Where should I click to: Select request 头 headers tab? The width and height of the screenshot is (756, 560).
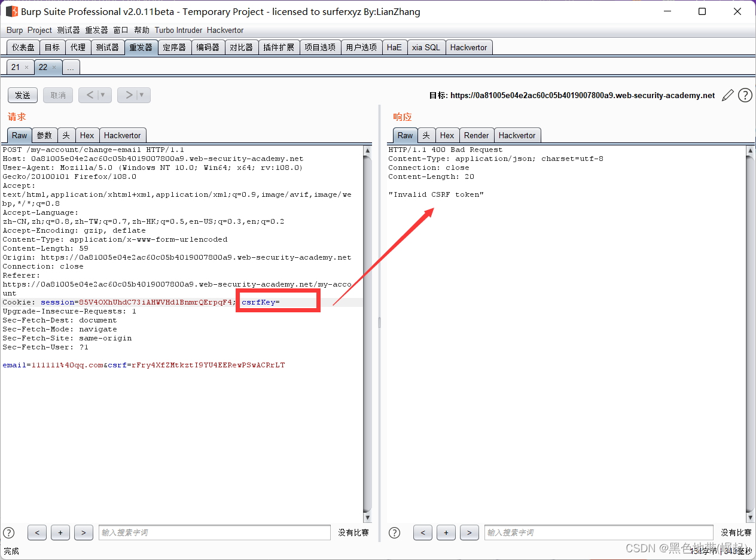tap(66, 135)
